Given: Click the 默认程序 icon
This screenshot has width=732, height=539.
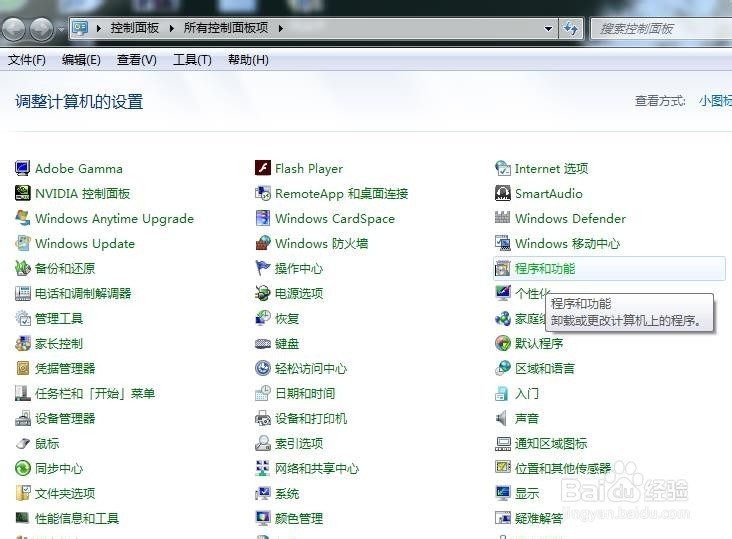Looking at the screenshot, I should pos(503,343).
